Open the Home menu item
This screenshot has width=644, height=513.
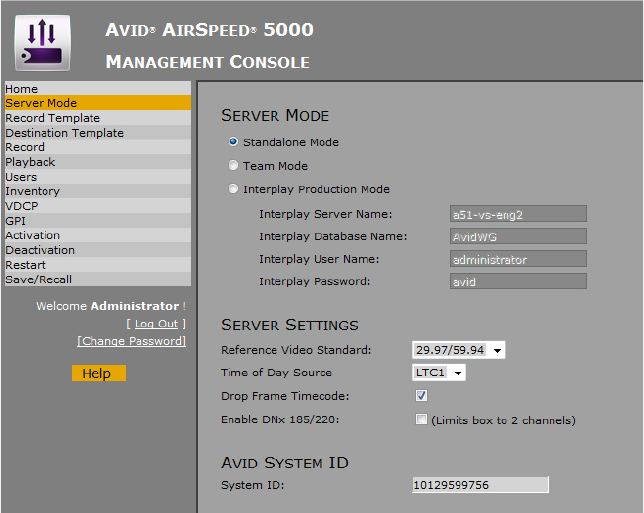pyautogui.click(x=98, y=88)
